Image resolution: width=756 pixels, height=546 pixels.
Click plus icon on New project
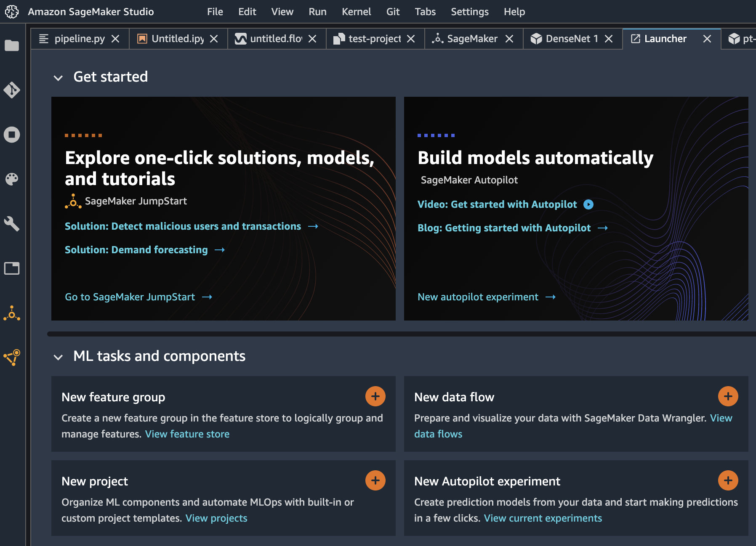tap(375, 480)
